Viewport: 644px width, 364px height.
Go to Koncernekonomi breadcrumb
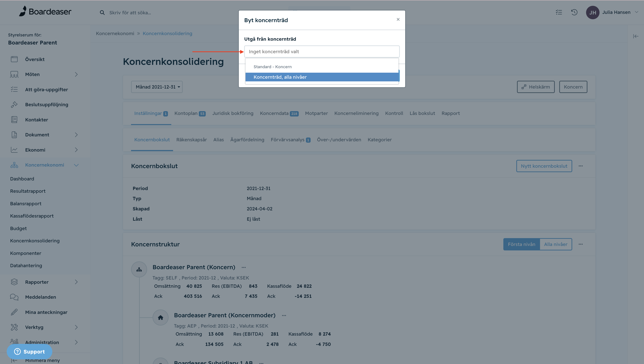(115, 34)
